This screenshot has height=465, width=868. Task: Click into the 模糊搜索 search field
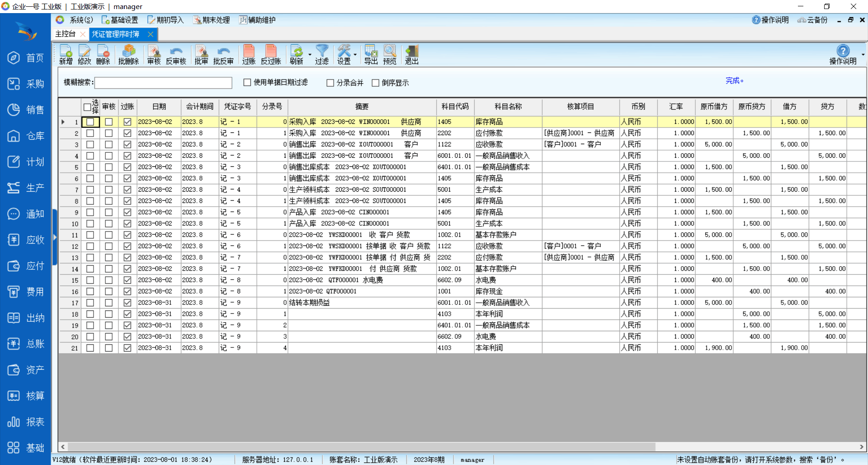point(163,83)
